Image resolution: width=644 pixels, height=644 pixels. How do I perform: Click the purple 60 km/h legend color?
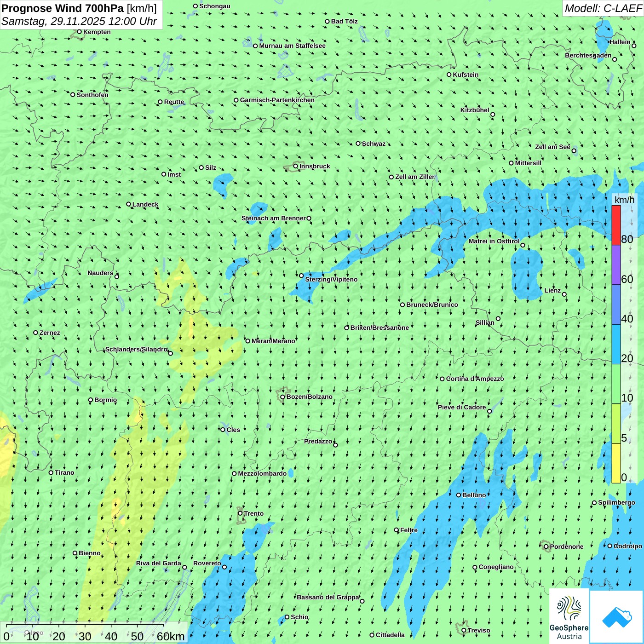(616, 265)
